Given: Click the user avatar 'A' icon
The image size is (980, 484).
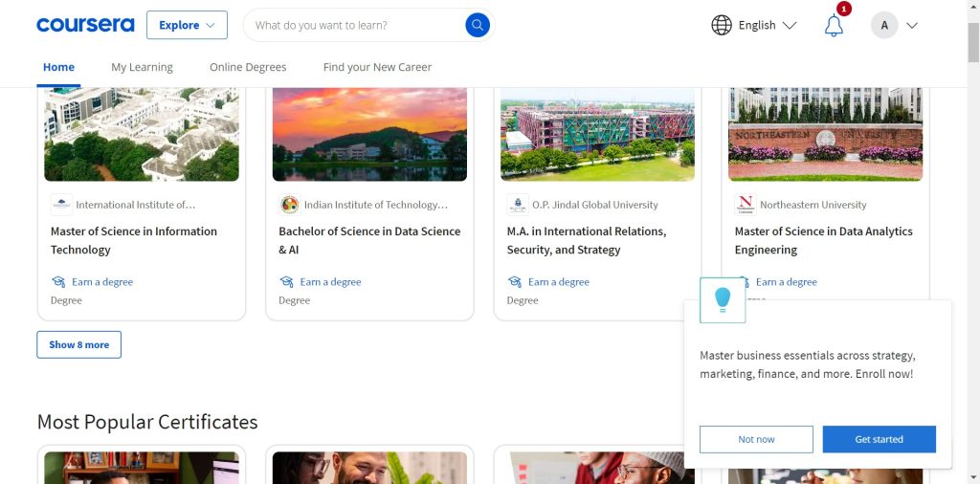Looking at the screenshot, I should click(883, 26).
